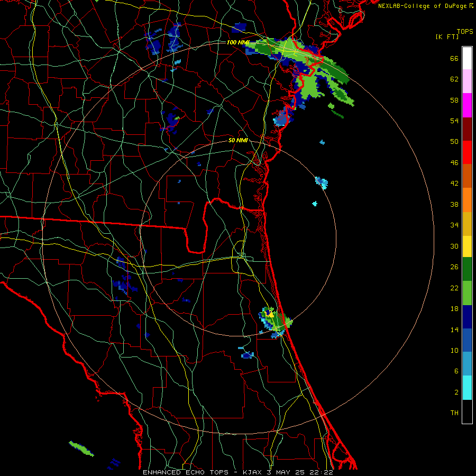Click the 22:22 time stamp
This screenshot has width=476, height=476.
pyautogui.click(x=321, y=472)
